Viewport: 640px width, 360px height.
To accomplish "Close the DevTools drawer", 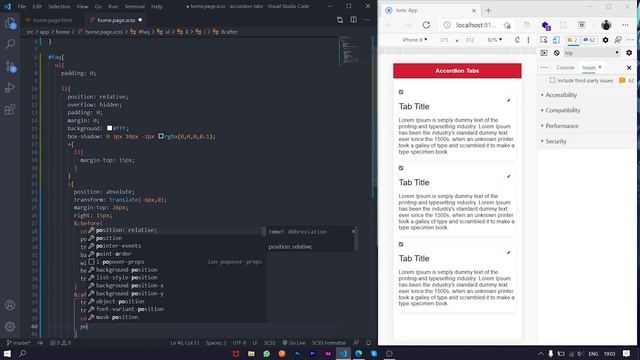I will [629, 67].
